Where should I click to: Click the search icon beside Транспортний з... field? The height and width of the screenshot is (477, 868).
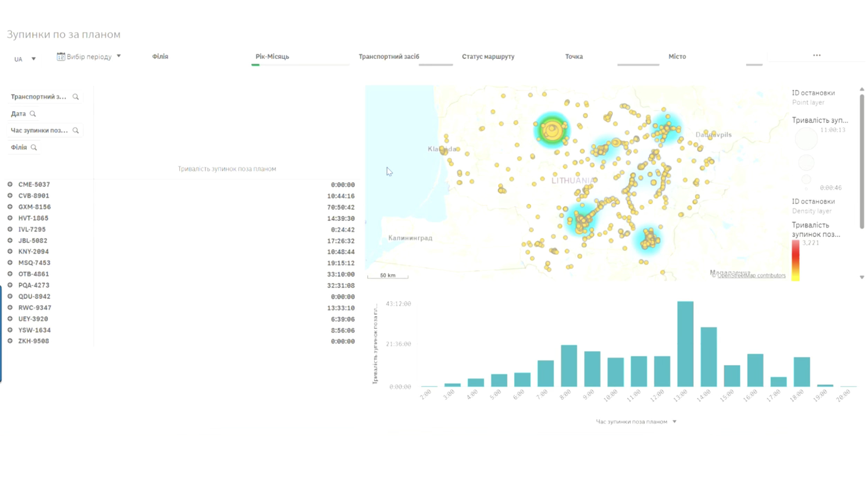pos(76,97)
